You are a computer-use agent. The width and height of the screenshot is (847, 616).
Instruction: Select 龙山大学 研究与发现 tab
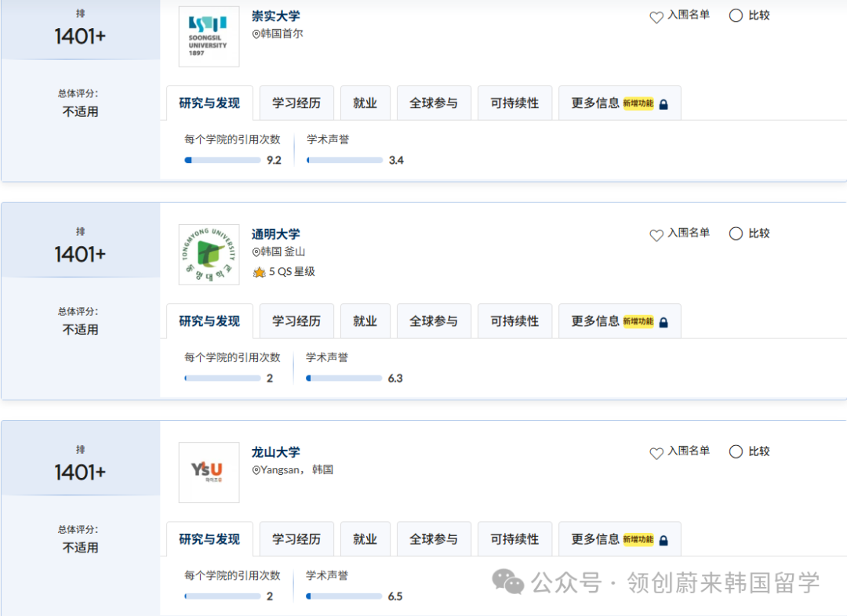click(209, 539)
